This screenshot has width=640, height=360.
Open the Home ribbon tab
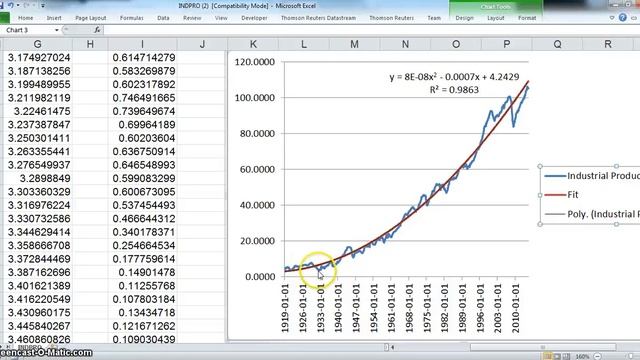(x=25, y=18)
